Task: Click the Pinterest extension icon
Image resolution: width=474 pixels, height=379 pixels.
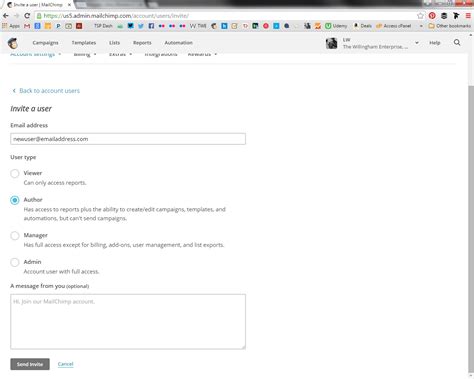Action: [x=432, y=16]
